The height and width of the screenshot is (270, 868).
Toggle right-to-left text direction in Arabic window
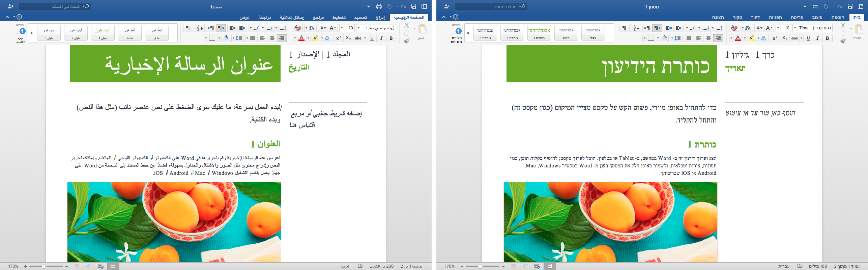click(221, 28)
